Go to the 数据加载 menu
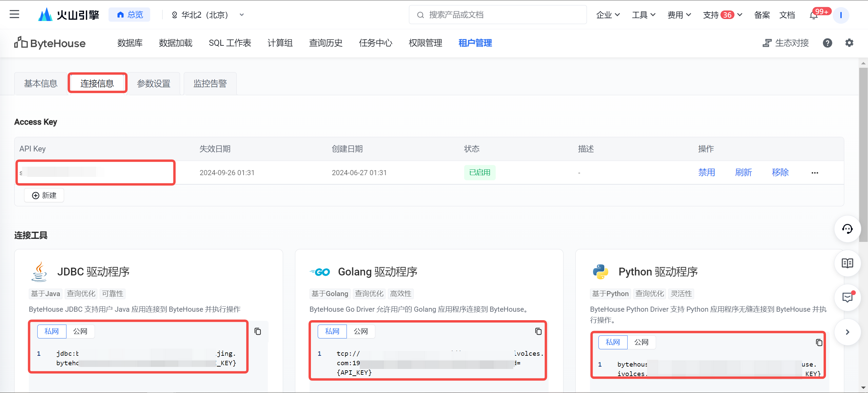Viewport: 868px width, 393px height. click(176, 43)
